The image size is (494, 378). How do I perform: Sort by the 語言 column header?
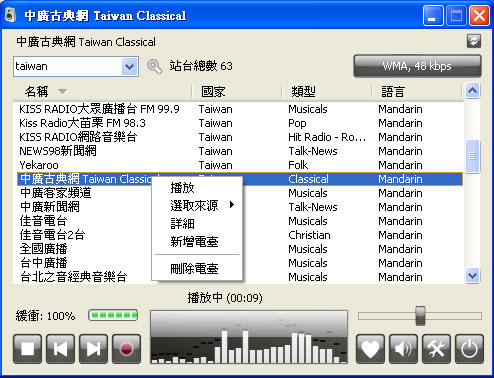pos(417,91)
